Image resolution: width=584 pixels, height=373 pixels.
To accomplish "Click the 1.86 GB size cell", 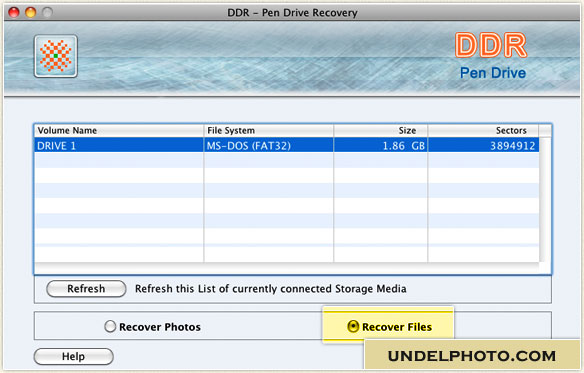I will (x=381, y=145).
